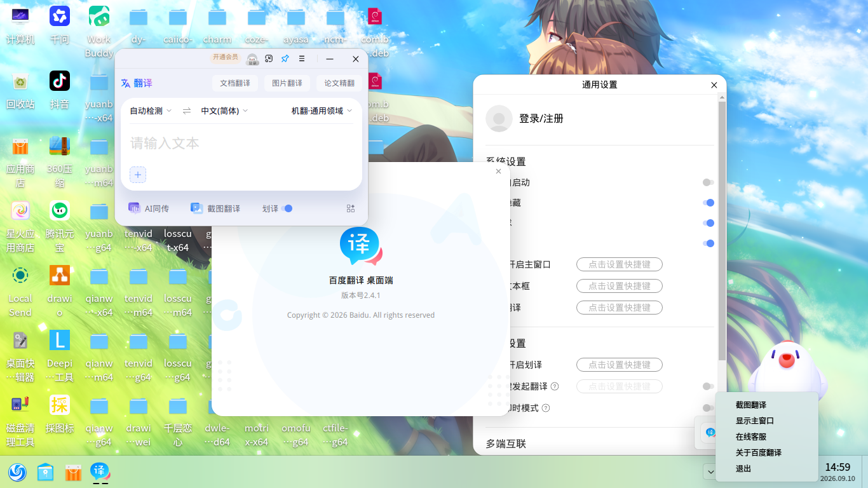Choose 显示主窗口 from the tray menu
The width and height of the screenshot is (868, 488).
point(754,421)
